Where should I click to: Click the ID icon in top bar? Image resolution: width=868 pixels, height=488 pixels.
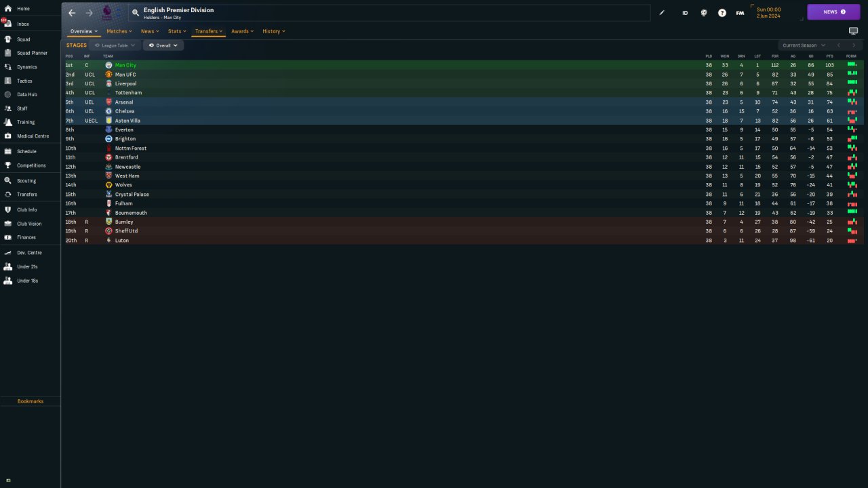pos(685,13)
